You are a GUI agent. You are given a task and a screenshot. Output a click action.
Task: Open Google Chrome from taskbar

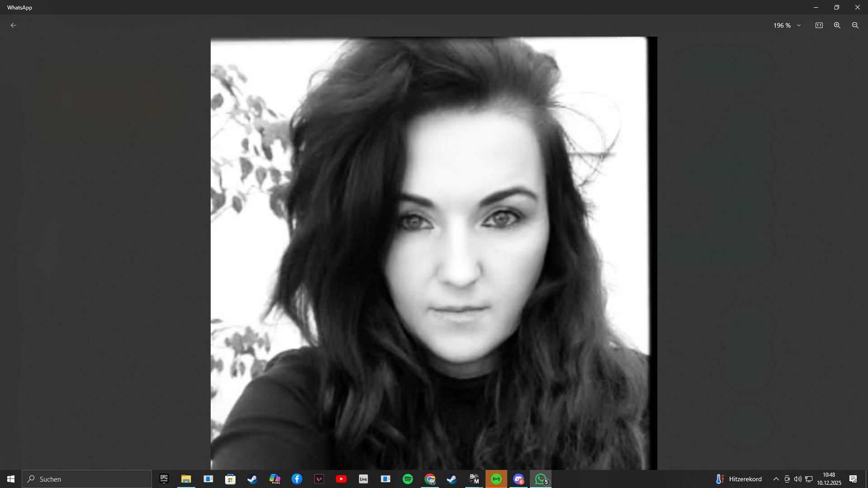pos(430,479)
